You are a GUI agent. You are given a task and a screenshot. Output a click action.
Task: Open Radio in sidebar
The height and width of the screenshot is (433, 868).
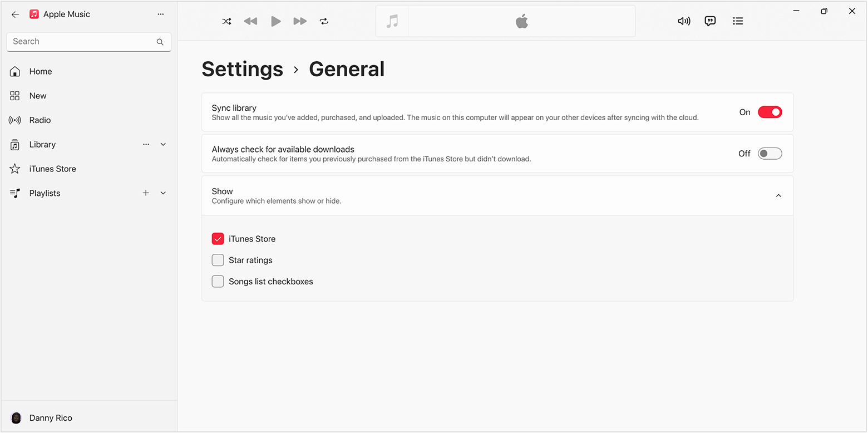click(x=89, y=120)
